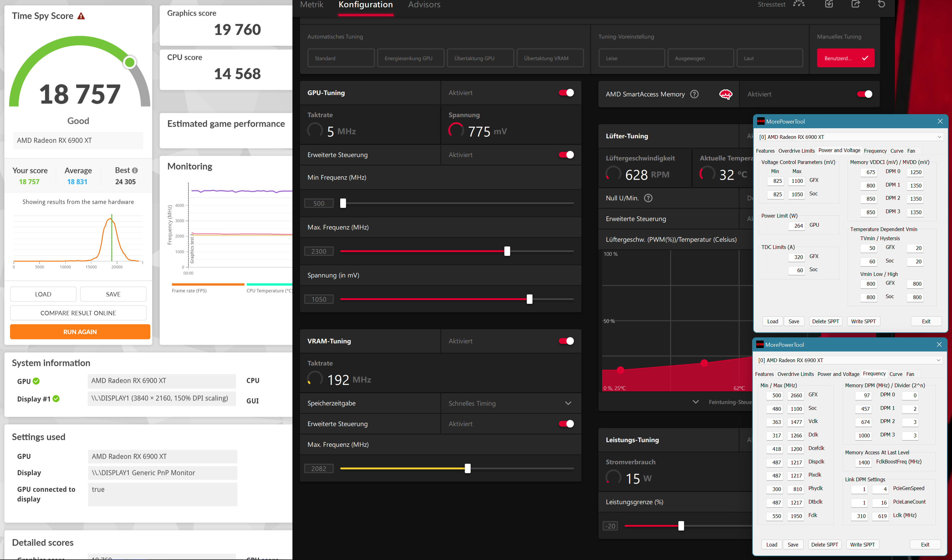
Task: Turn off AMD SmartAccess Memory toggle
Action: click(864, 94)
